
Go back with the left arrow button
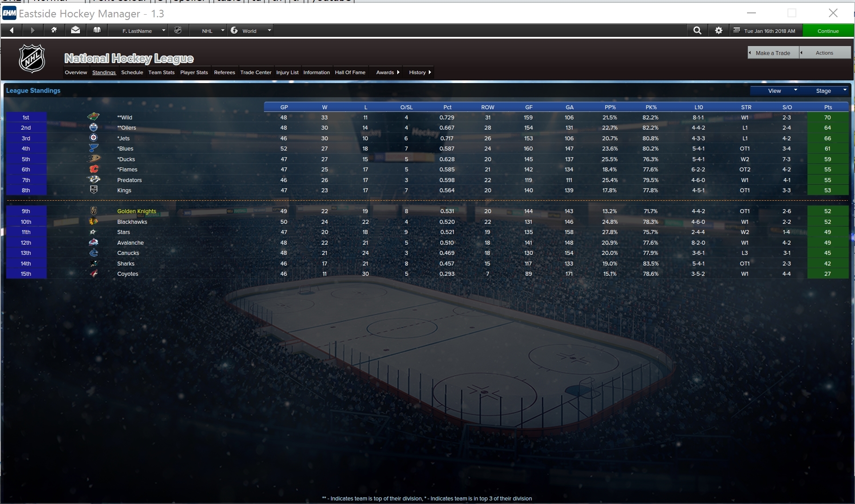tap(12, 31)
